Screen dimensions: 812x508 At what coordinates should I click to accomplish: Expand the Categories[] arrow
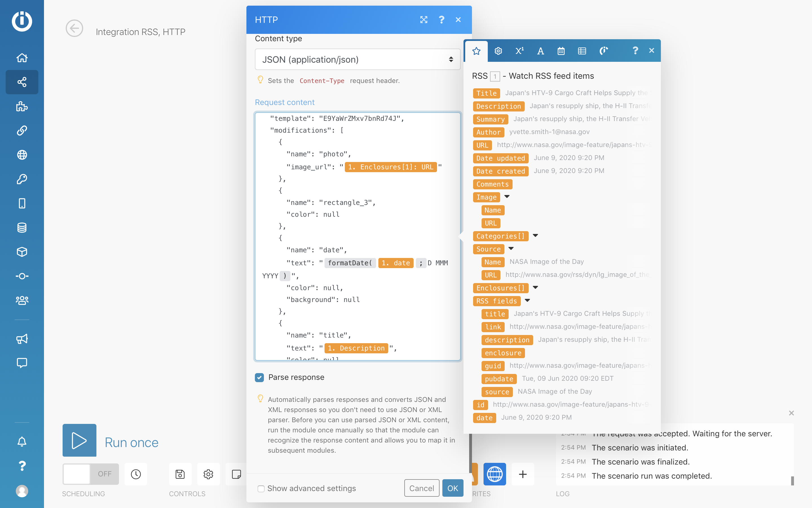pos(535,236)
